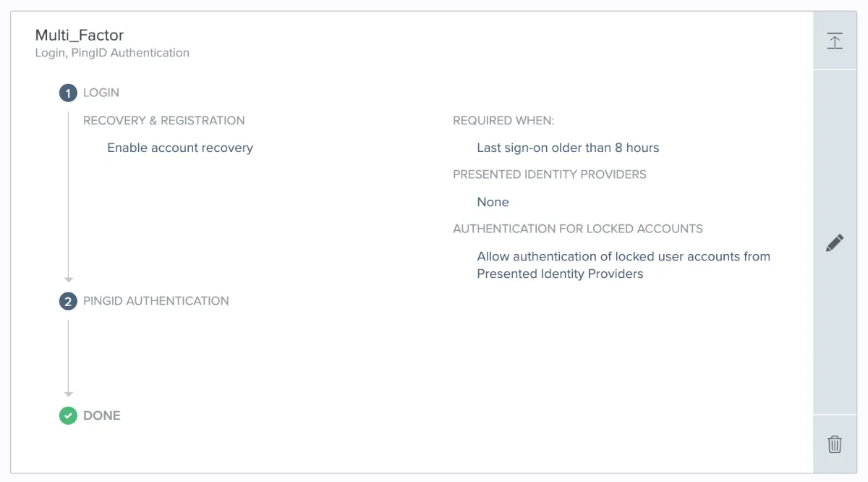Click Last sign-on older than 8 hours

[x=568, y=148]
